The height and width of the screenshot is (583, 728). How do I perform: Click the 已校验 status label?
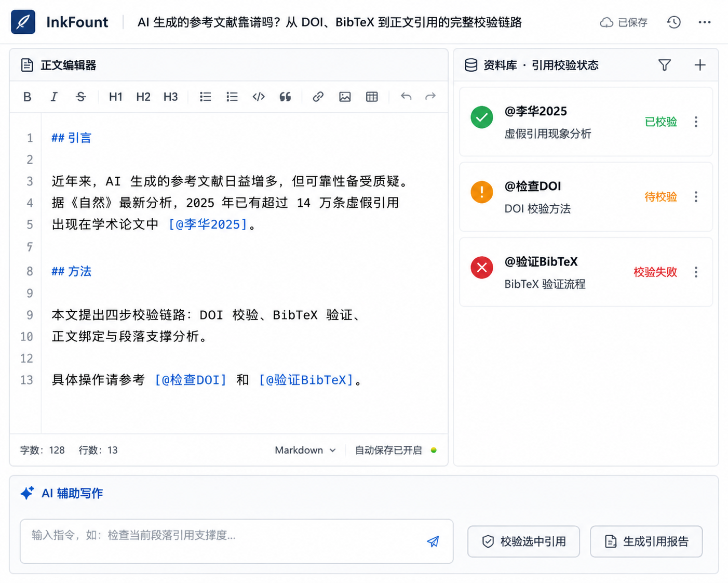click(660, 122)
